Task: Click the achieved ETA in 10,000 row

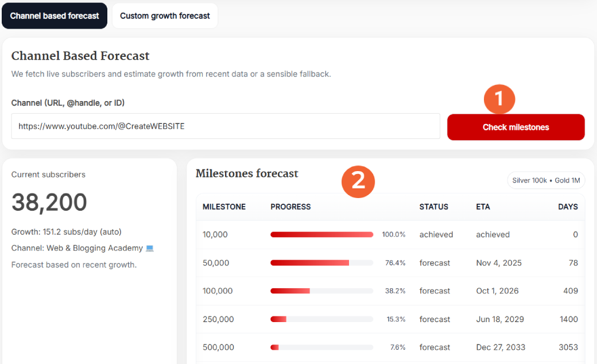Action: coord(493,235)
